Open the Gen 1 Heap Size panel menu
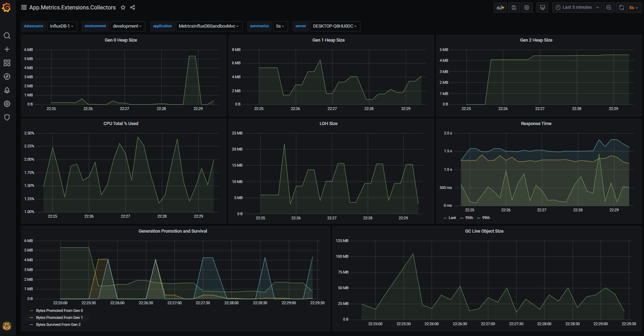Screen dimensions: 644x336 (328, 40)
